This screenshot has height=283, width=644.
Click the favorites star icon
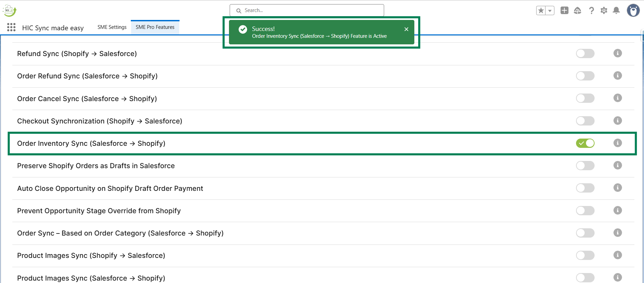[x=541, y=11]
